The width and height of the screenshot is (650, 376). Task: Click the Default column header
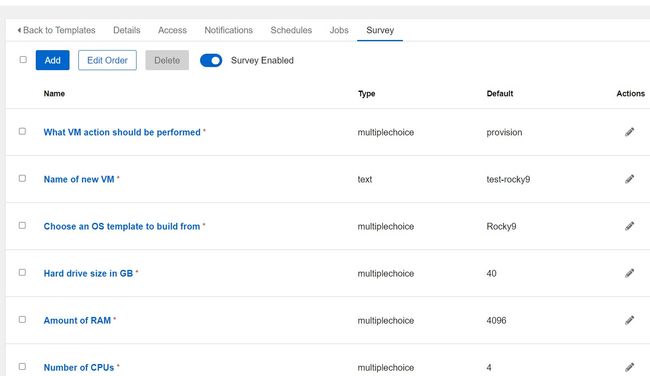coord(500,94)
